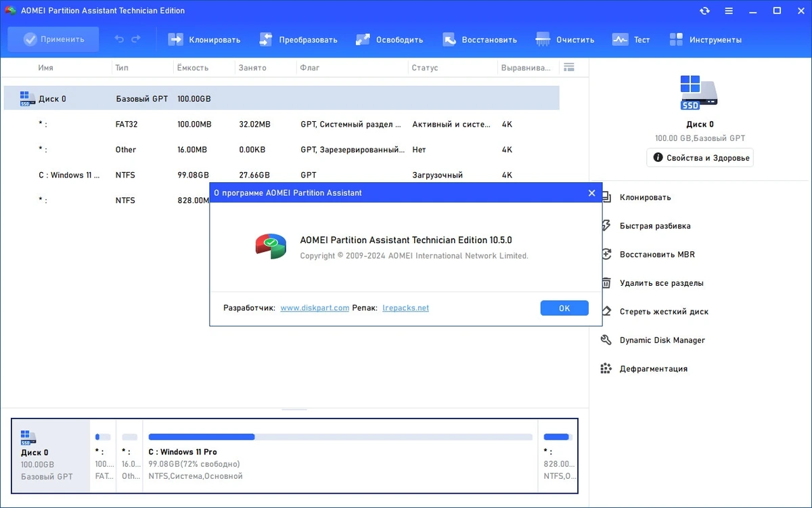Toggle the list view icon beside column headers

tap(568, 67)
